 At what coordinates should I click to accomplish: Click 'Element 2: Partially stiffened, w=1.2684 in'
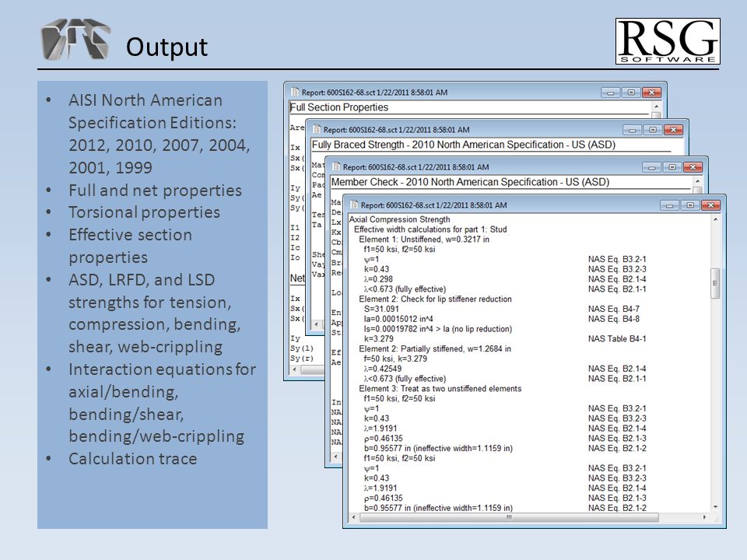435,349
